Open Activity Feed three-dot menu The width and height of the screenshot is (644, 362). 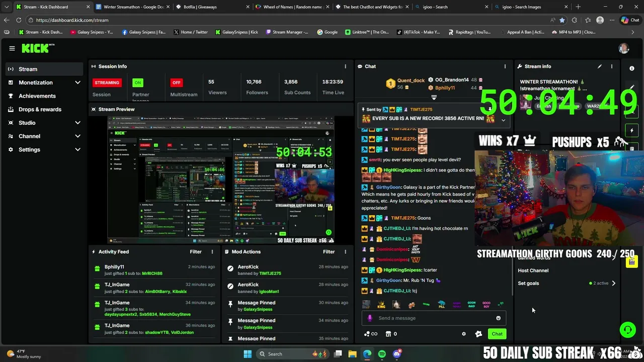(212, 252)
